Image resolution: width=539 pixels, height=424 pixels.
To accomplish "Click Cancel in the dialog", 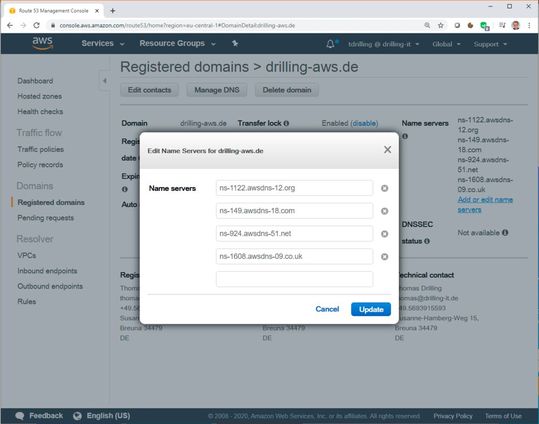I will click(327, 309).
